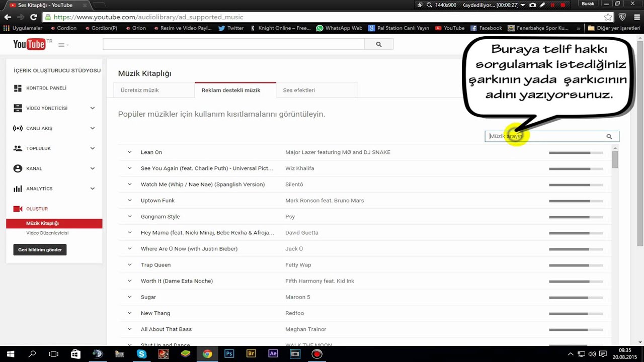
Task: Click the browser back arrow
Action: [8, 17]
